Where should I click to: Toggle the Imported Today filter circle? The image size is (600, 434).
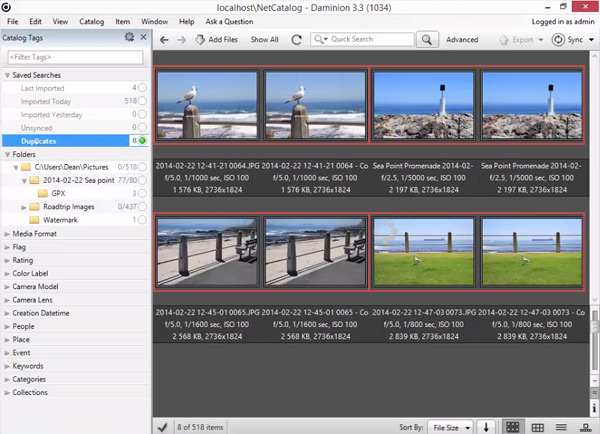(143, 102)
